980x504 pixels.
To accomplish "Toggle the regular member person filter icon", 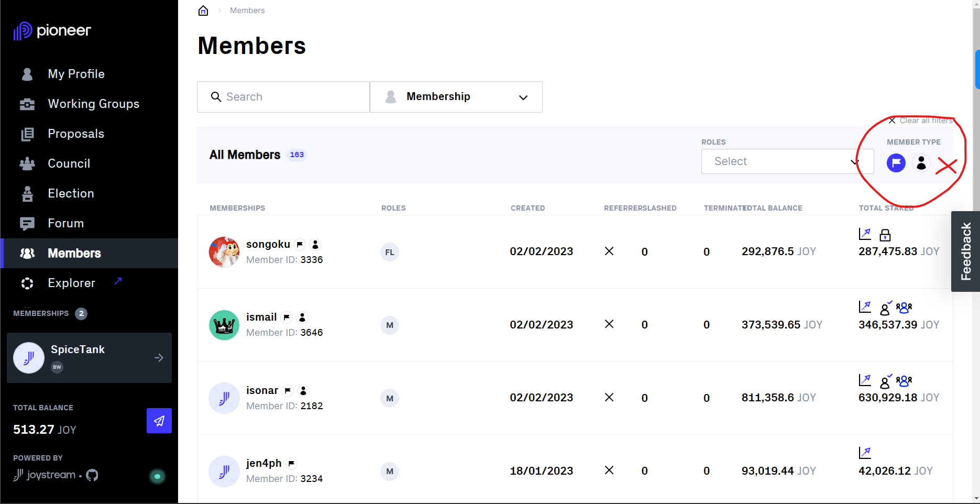I will tap(921, 163).
